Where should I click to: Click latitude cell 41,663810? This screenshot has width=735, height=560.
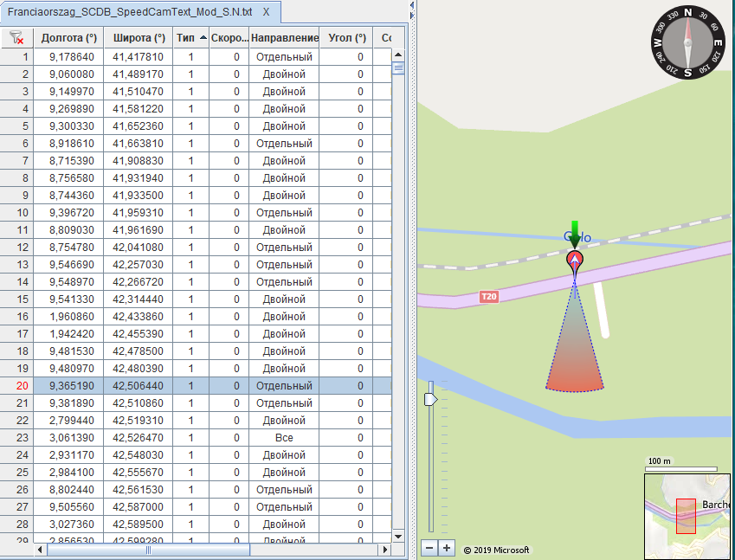click(x=139, y=144)
